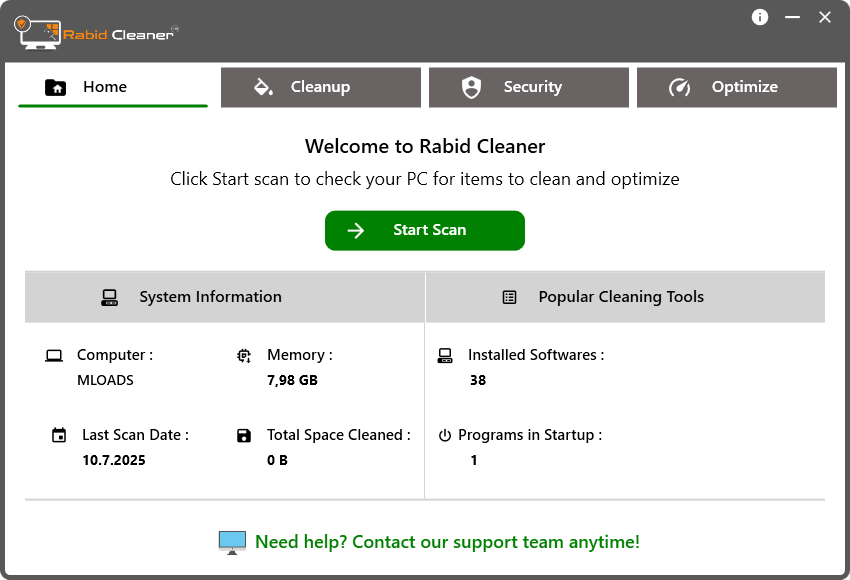Select the Installed Softwares entry

click(x=535, y=355)
